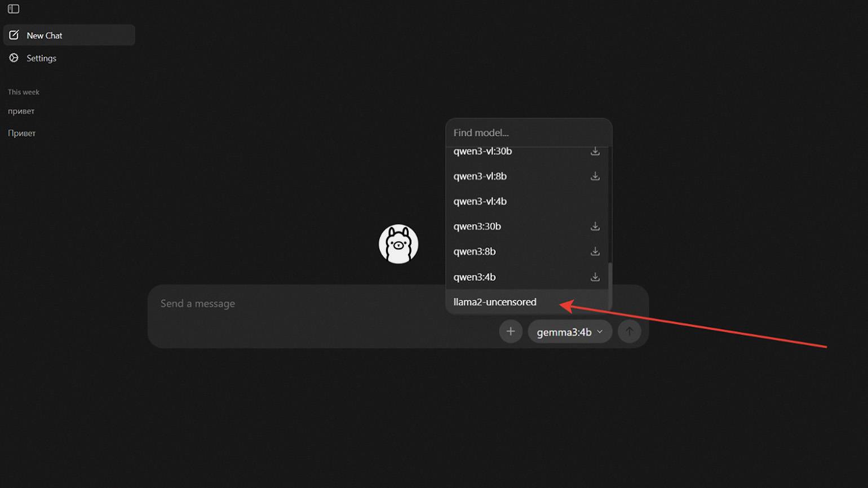868x488 pixels.
Task: Open the capitalized "Привет" chat
Action: coord(22,134)
